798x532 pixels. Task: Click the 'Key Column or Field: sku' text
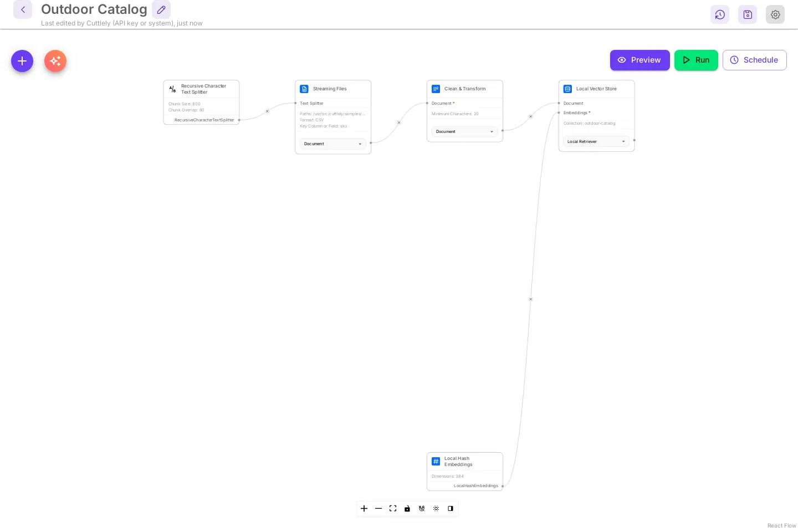click(x=324, y=126)
